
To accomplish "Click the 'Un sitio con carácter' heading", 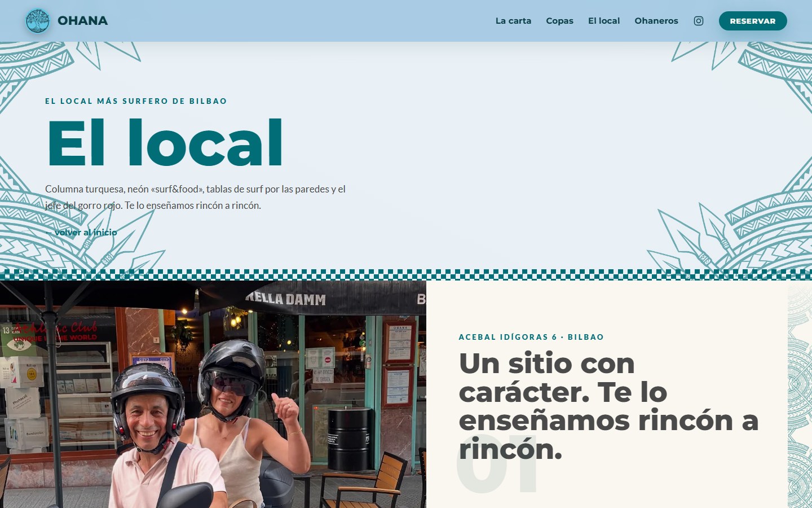I will pos(608,406).
